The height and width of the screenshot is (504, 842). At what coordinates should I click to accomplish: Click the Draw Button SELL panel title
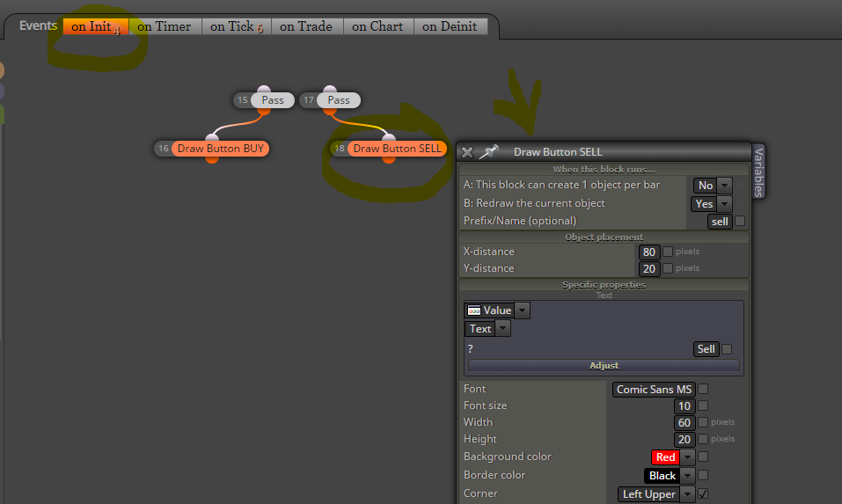pyautogui.click(x=558, y=152)
